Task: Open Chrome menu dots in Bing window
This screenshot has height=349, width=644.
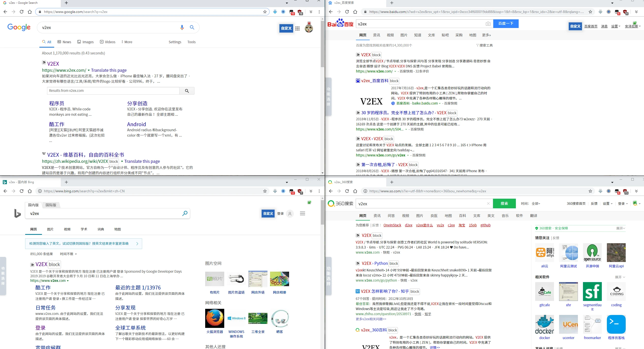Action: coord(319,191)
